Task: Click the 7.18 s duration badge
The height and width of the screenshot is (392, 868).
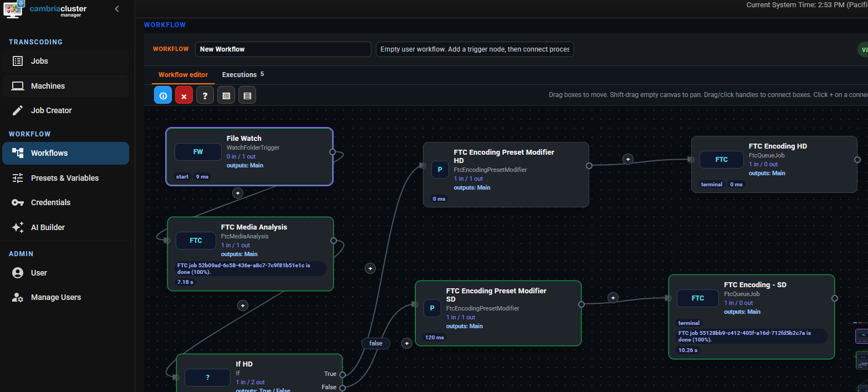Action: tap(185, 282)
